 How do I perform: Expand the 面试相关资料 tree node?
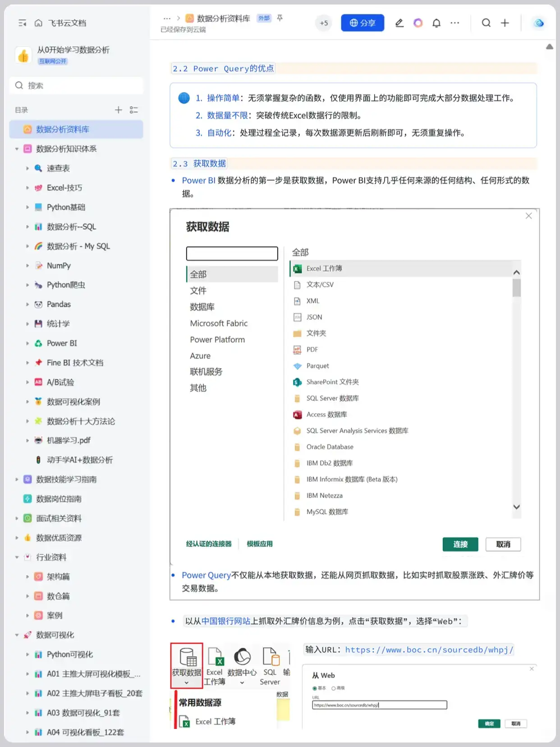click(x=17, y=518)
